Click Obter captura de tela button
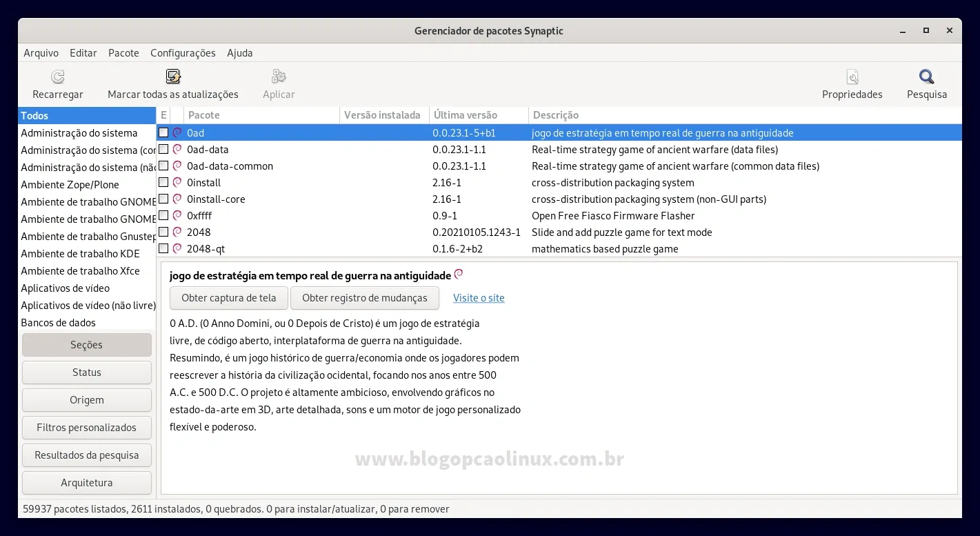The image size is (980, 536). coord(229,298)
